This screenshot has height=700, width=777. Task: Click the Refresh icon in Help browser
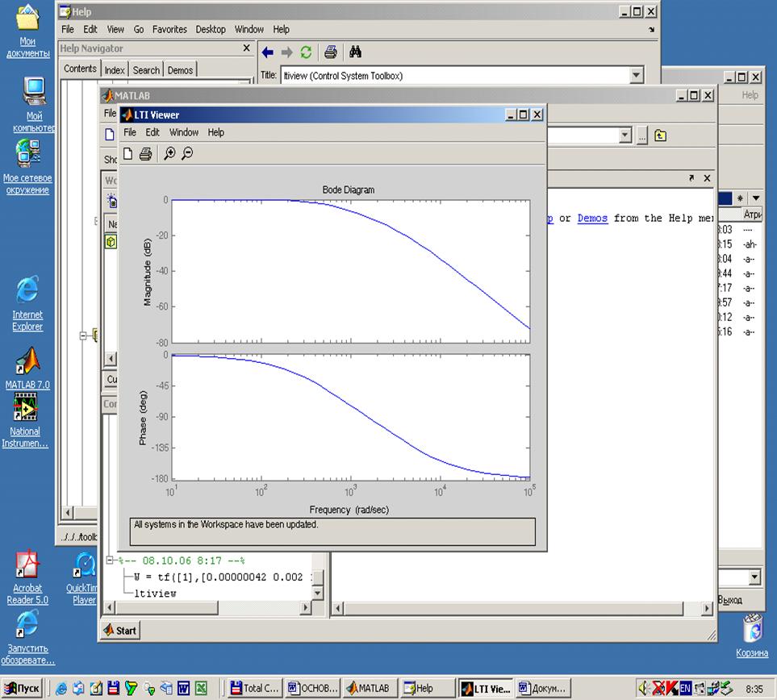click(x=306, y=52)
